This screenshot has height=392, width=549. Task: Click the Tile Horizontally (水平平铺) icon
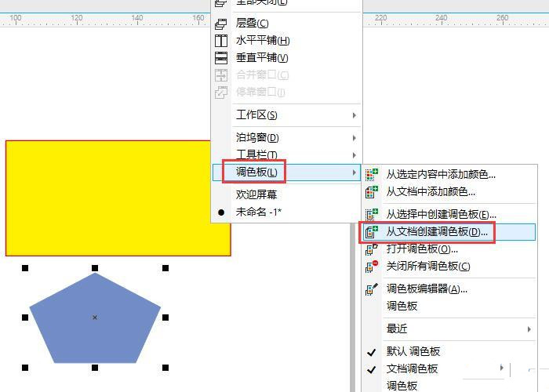pos(221,41)
